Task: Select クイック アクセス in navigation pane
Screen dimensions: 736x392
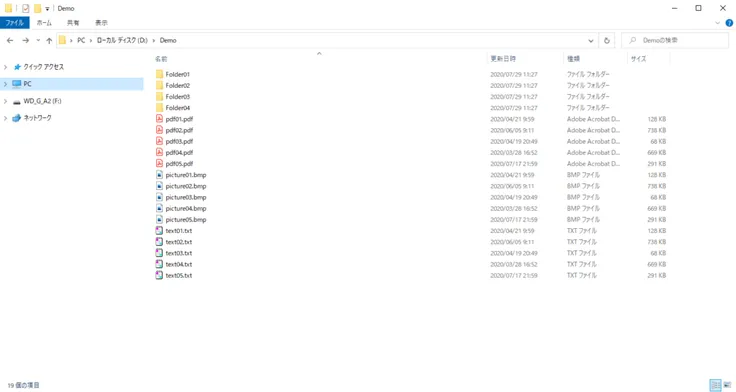Action: (x=44, y=67)
